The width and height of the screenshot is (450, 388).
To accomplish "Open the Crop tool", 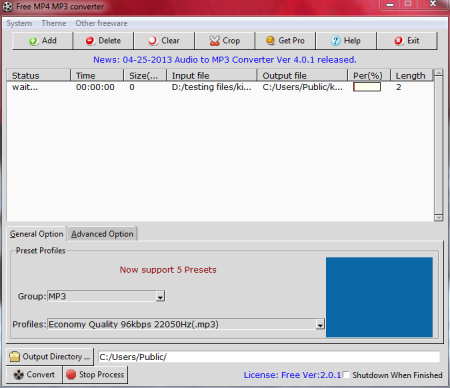I will pos(225,41).
